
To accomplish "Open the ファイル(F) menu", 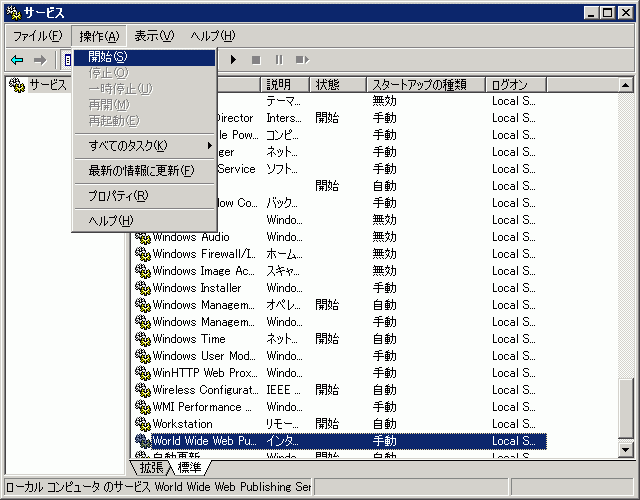I will [38, 36].
